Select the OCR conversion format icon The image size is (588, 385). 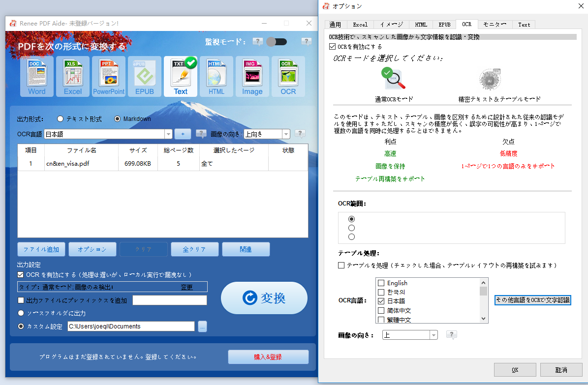pyautogui.click(x=288, y=76)
